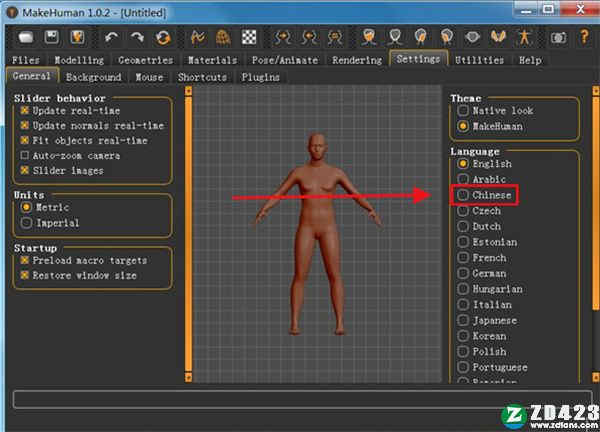The height and width of the screenshot is (432, 600).
Task: Switch to the Plugins settings sub-tab
Action: (260, 77)
